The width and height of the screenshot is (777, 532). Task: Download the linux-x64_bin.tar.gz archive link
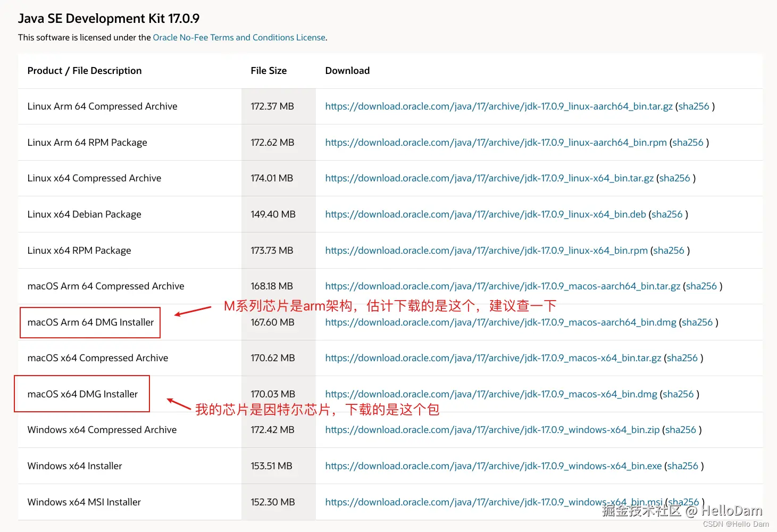click(489, 178)
